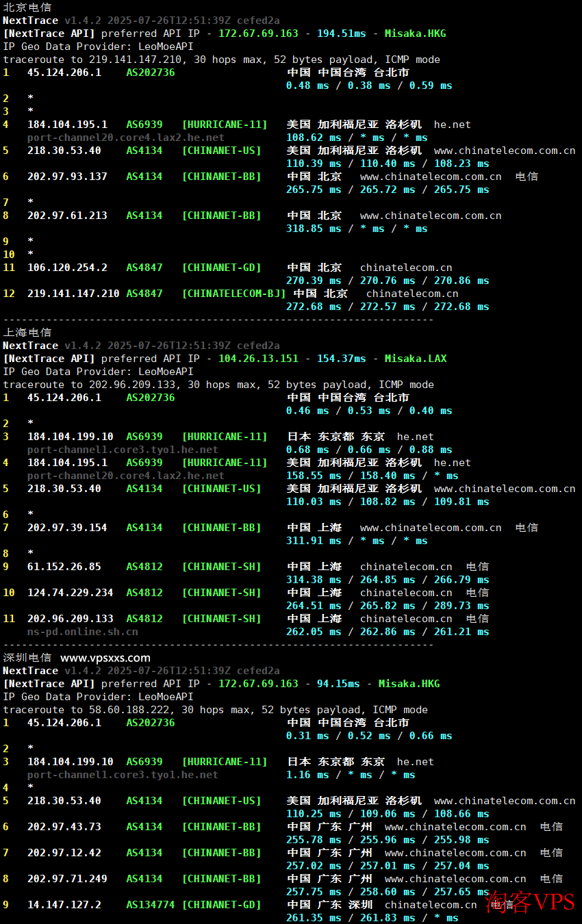Click hop IP address 202.97.39.154
This screenshot has width=582, height=924.
click(x=67, y=528)
